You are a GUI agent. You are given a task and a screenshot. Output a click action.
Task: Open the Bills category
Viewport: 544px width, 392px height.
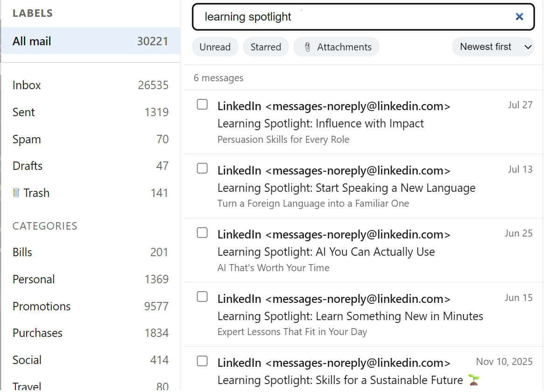click(x=90, y=252)
